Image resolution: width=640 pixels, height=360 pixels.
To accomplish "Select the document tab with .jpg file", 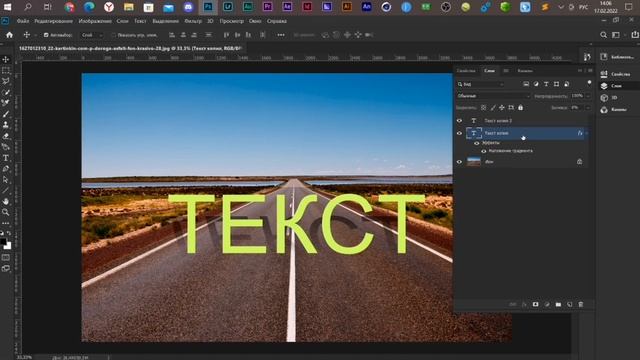I will (x=131, y=48).
